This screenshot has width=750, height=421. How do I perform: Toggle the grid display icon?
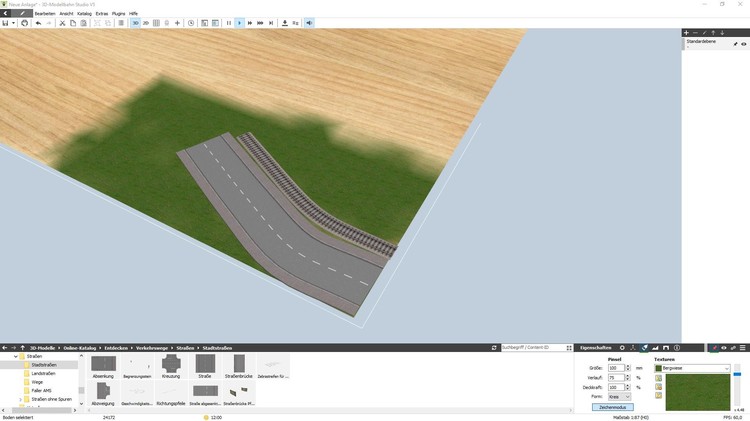(x=156, y=23)
